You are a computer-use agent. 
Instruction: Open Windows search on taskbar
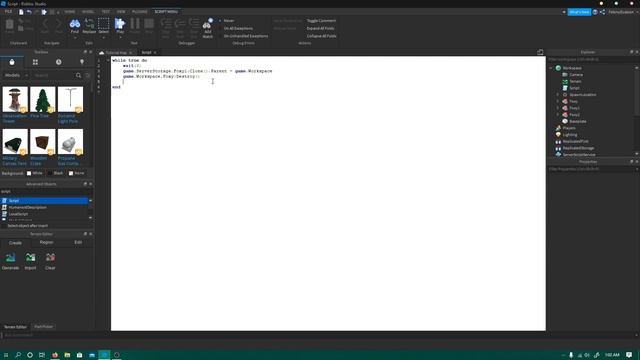pyautogui.click(x=18, y=355)
